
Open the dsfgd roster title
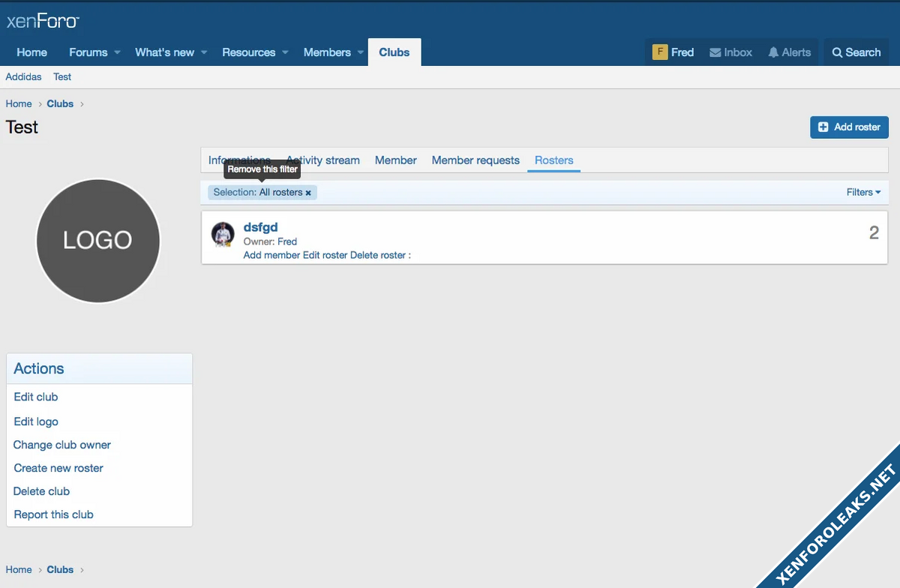261,227
